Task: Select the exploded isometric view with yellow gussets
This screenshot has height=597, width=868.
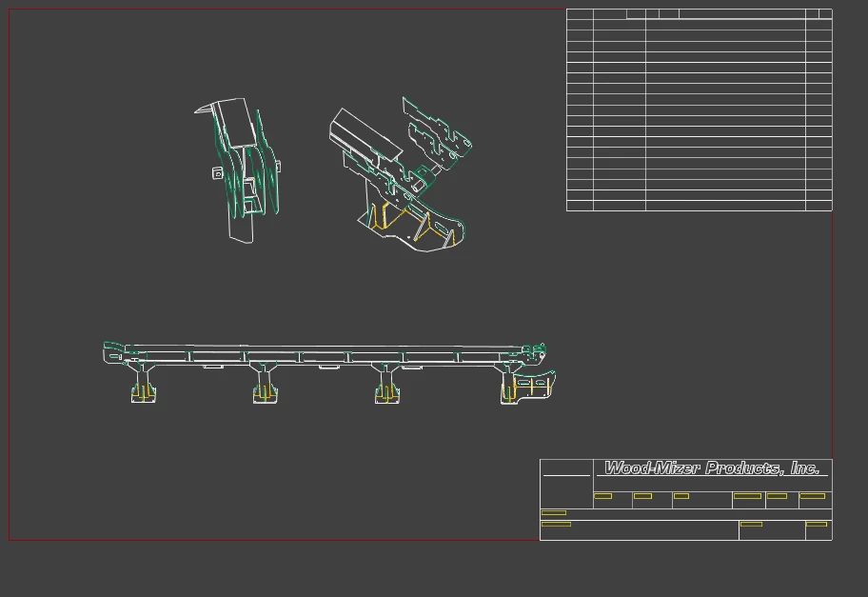Action: pos(401,174)
